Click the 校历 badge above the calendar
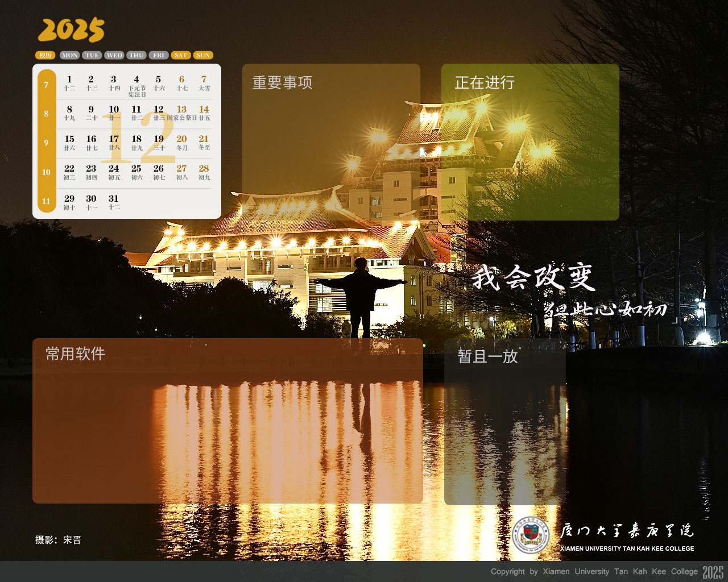Viewport: 728px width, 582px height. tap(45, 55)
